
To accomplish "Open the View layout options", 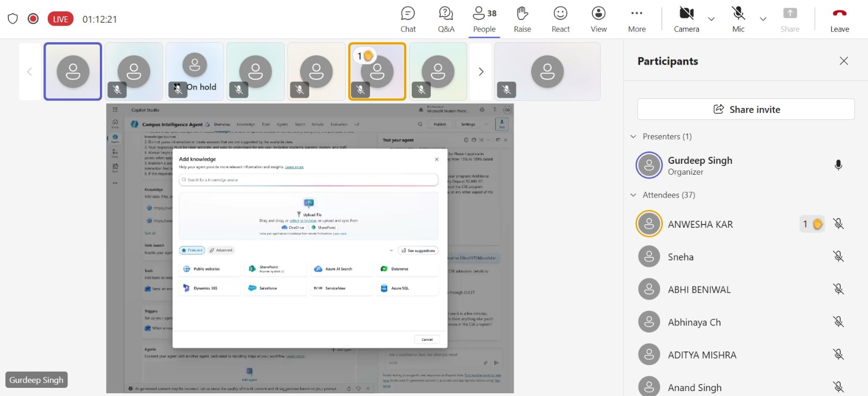I will [599, 20].
